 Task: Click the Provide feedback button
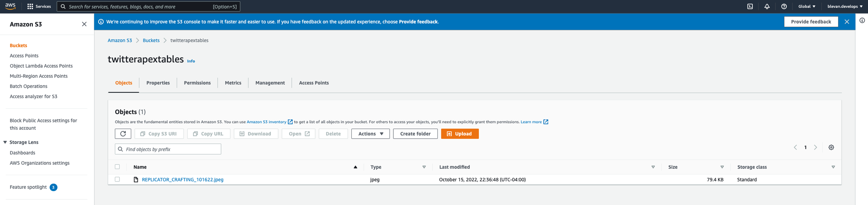coord(811,22)
